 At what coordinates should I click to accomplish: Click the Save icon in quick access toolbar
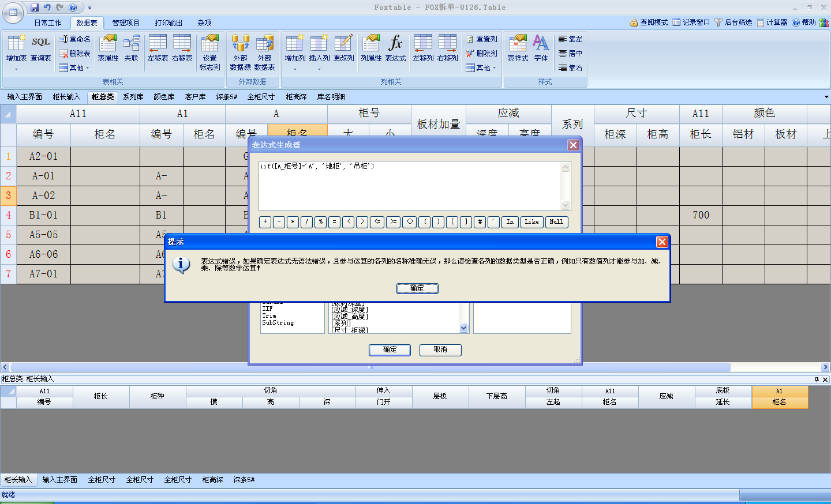point(35,7)
